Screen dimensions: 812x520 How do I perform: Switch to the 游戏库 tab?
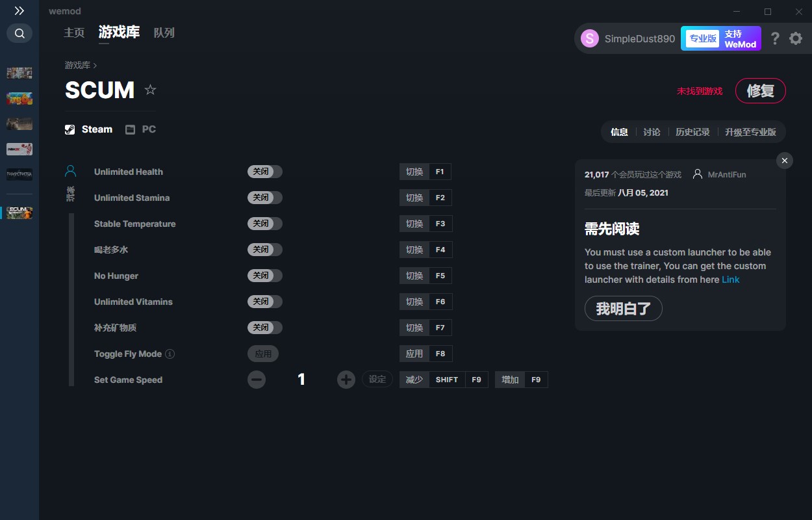coord(119,32)
